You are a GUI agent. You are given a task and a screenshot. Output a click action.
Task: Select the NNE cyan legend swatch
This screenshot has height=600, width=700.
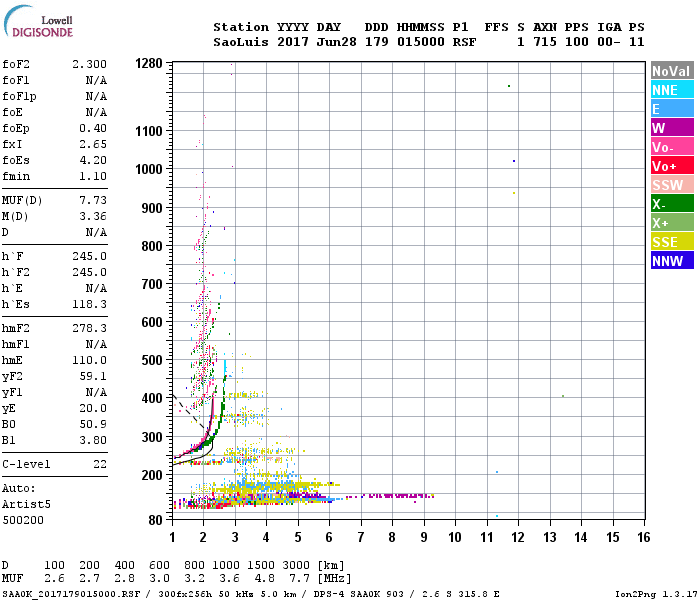[672, 90]
